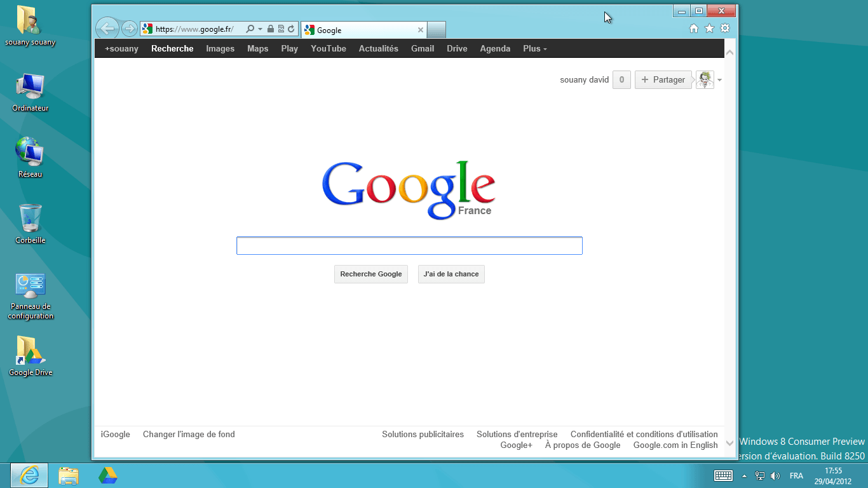Screen dimensions: 868x488
Task: Open +souany in the Google bar
Action: pyautogui.click(x=121, y=48)
